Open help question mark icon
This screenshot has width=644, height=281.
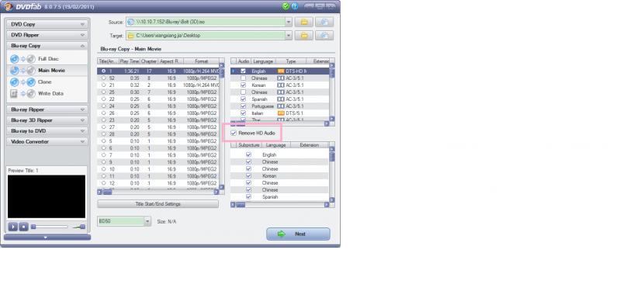[295, 6]
